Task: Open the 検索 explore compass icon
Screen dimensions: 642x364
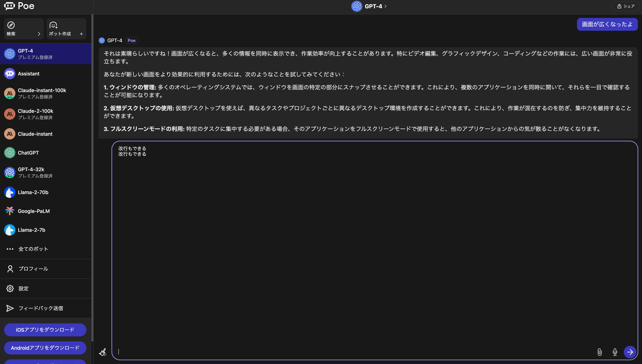Action: (11, 25)
